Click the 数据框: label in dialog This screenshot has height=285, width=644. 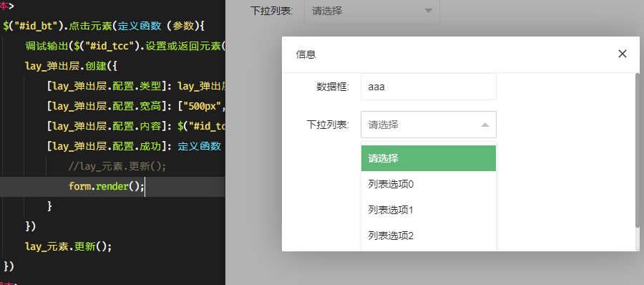point(333,87)
